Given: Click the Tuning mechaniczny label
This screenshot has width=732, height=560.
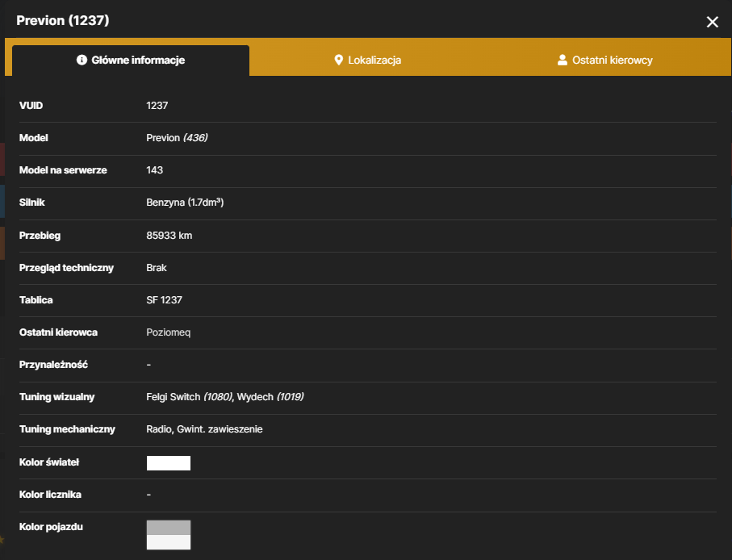Looking at the screenshot, I should tap(67, 428).
